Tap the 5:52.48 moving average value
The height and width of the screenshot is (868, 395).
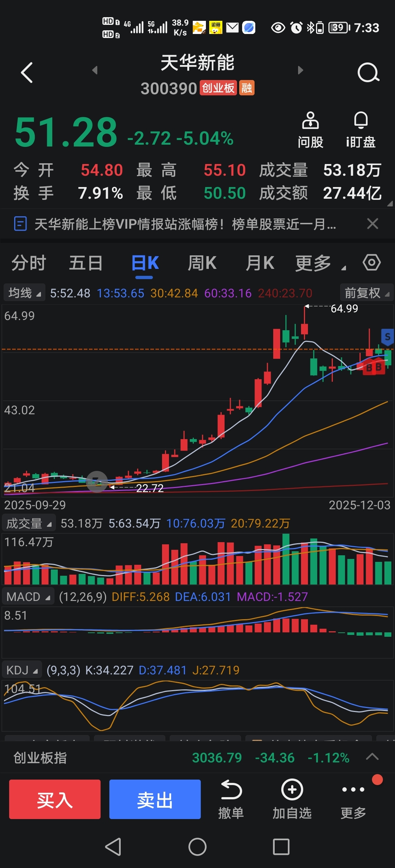pyautogui.click(x=70, y=293)
